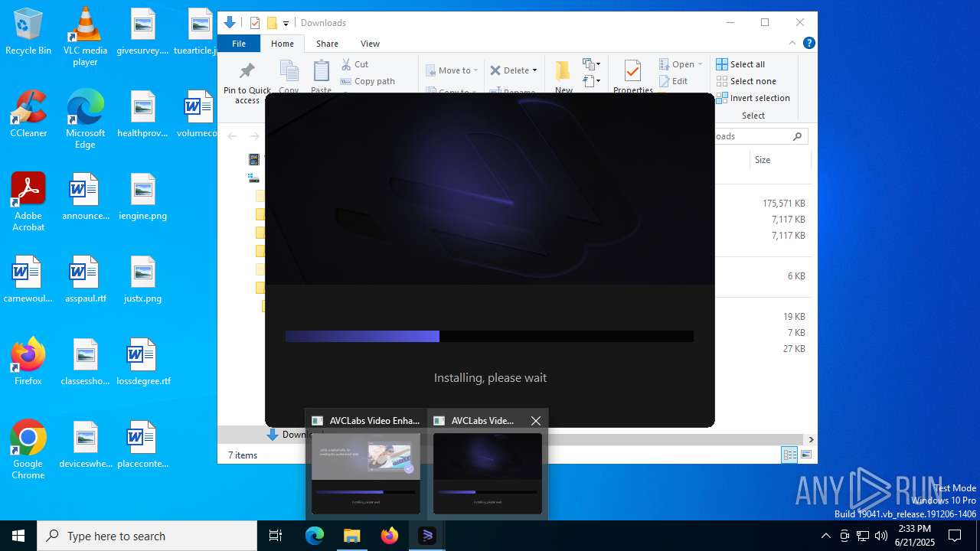The height and width of the screenshot is (551, 980).
Task: Switch to Share ribbon tab
Action: point(327,44)
